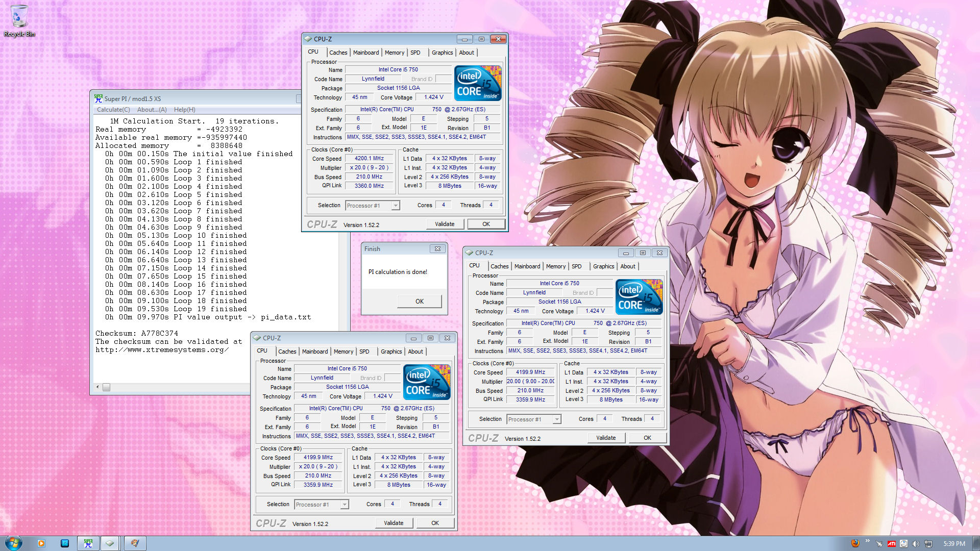This screenshot has height=551, width=980.
Task: Click the taskbar clock showing 5:39 PM
Action: coord(954,544)
